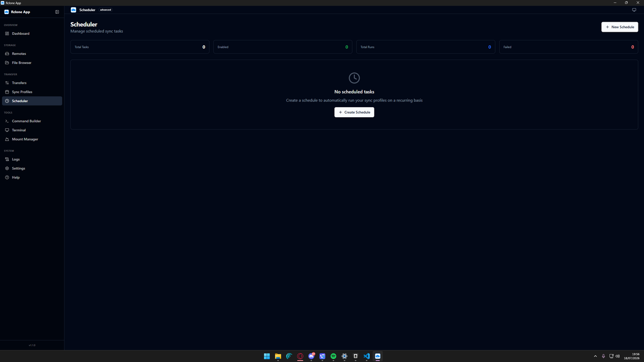Open Visual Studio Code from the taskbar
This screenshot has width=644, height=362.
(367, 356)
